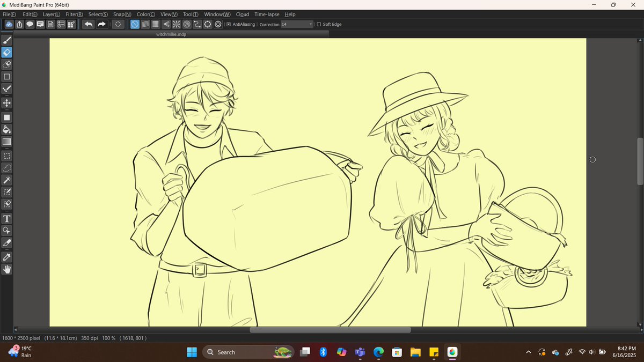This screenshot has height=362, width=644.
Task: Select the rectangular Select tool
Action: coord(7,156)
